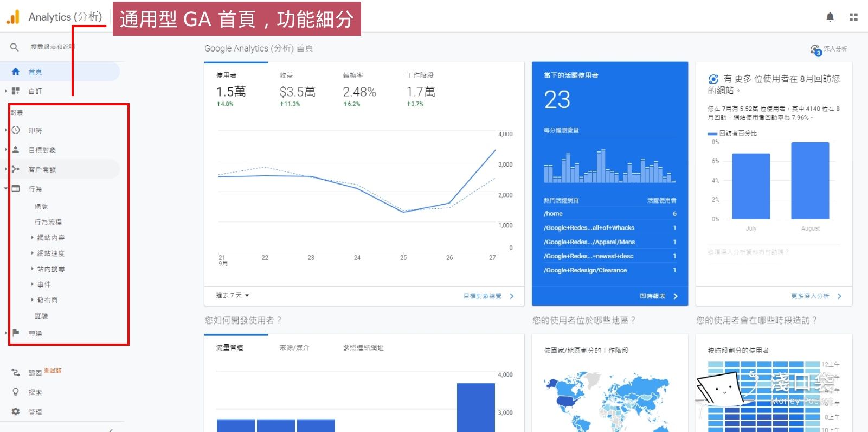The height and width of the screenshot is (432, 868).
Task: Select the 來源/媒介 tab
Action: 294,347
